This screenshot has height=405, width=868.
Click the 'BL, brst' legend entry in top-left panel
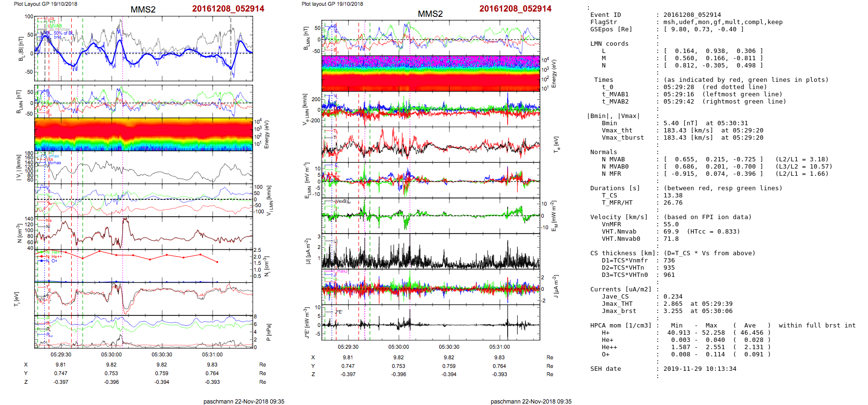tap(57, 37)
